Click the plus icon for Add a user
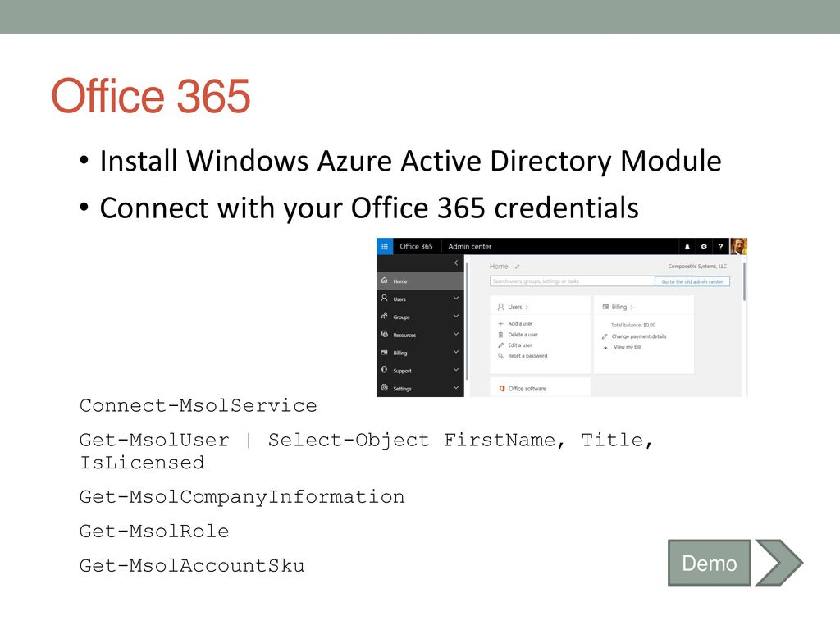 click(501, 323)
